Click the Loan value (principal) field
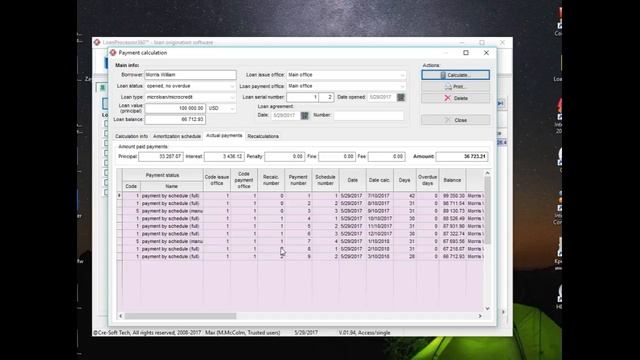 pos(175,108)
